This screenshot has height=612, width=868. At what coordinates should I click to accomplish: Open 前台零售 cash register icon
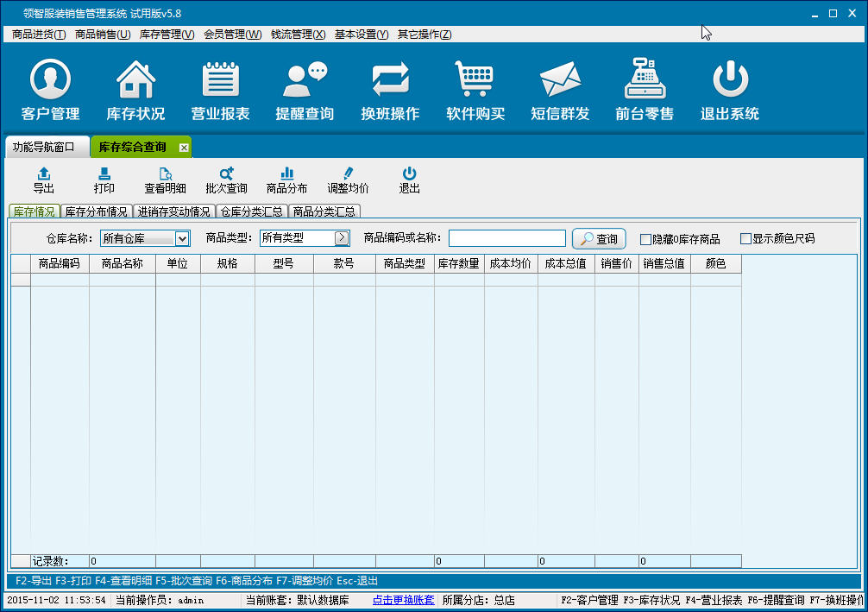pyautogui.click(x=645, y=91)
